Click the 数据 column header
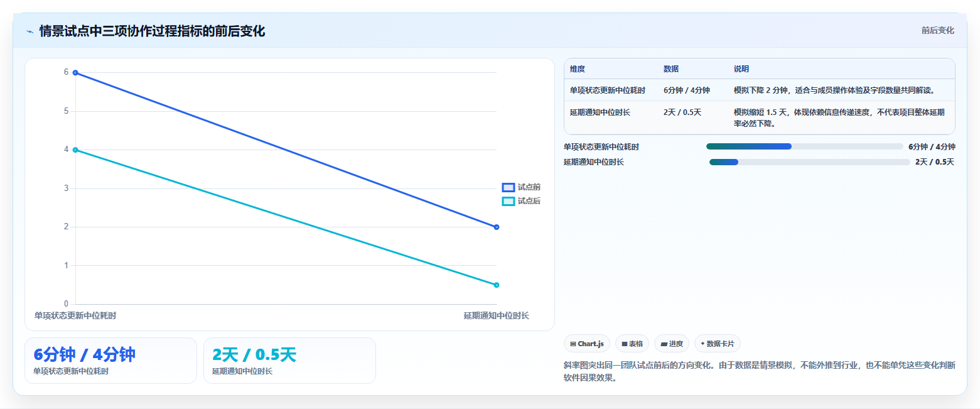Screen dimensions: 980x409 [x=671, y=69]
